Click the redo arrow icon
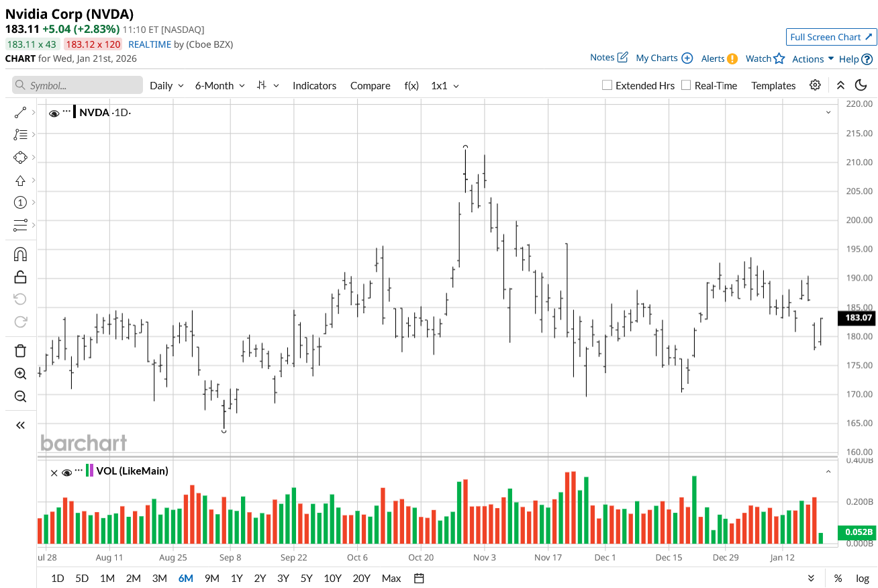Image resolution: width=878 pixels, height=588 pixels. pyautogui.click(x=20, y=322)
